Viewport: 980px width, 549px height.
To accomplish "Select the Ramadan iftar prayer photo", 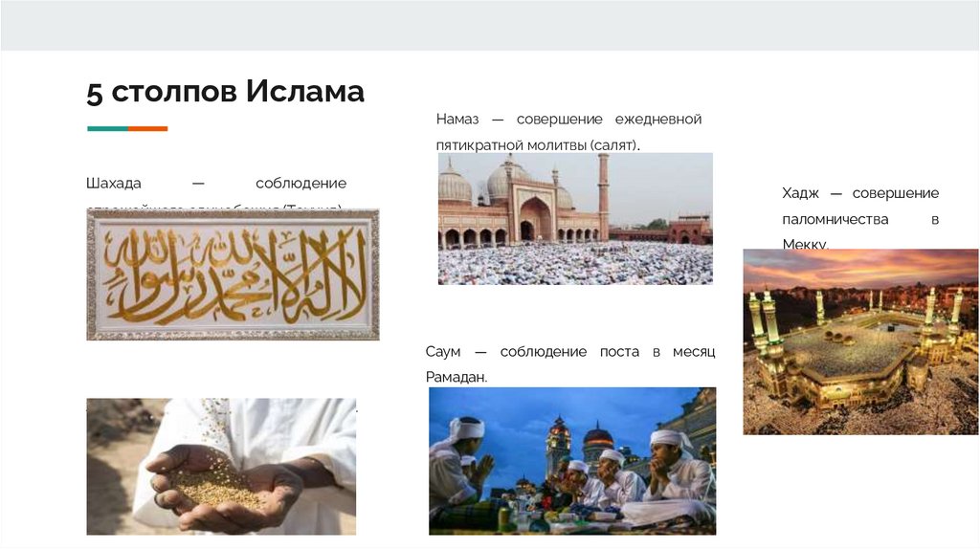I will (x=572, y=461).
